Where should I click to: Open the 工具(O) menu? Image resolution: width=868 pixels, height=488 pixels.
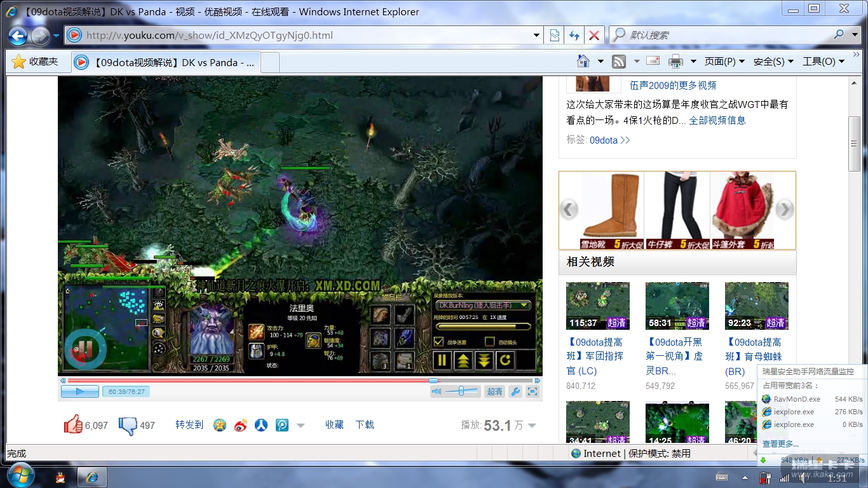coord(824,62)
